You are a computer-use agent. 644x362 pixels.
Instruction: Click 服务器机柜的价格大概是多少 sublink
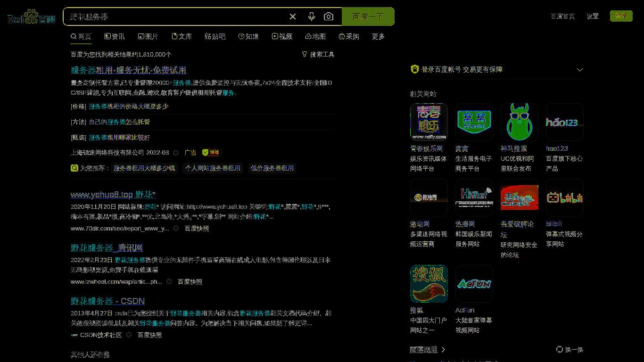point(128,107)
